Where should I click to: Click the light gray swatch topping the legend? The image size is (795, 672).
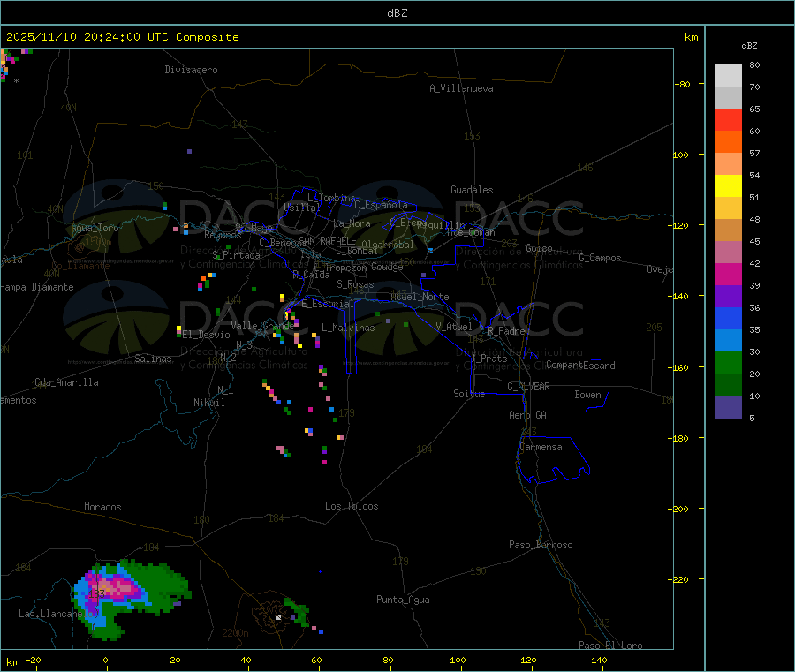tap(728, 76)
